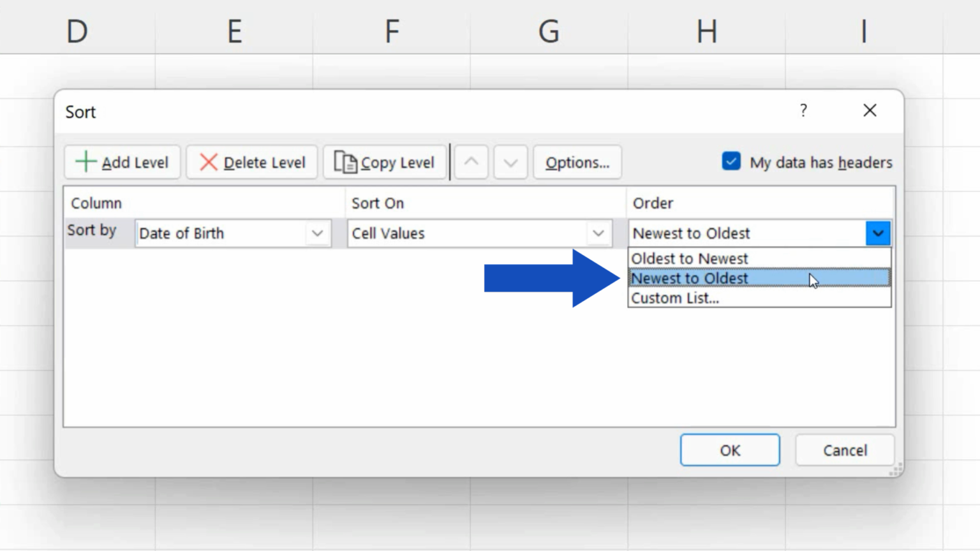
Task: Open the Sort dialog Help question mark
Action: coord(803,110)
